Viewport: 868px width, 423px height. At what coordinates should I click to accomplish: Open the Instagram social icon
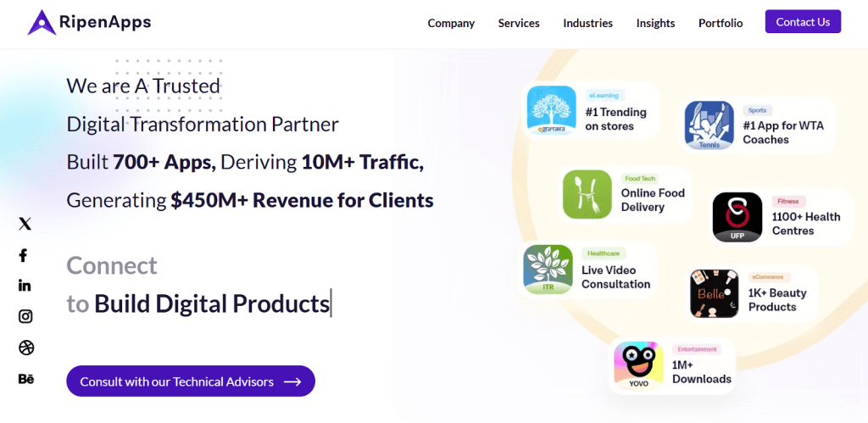(x=25, y=316)
